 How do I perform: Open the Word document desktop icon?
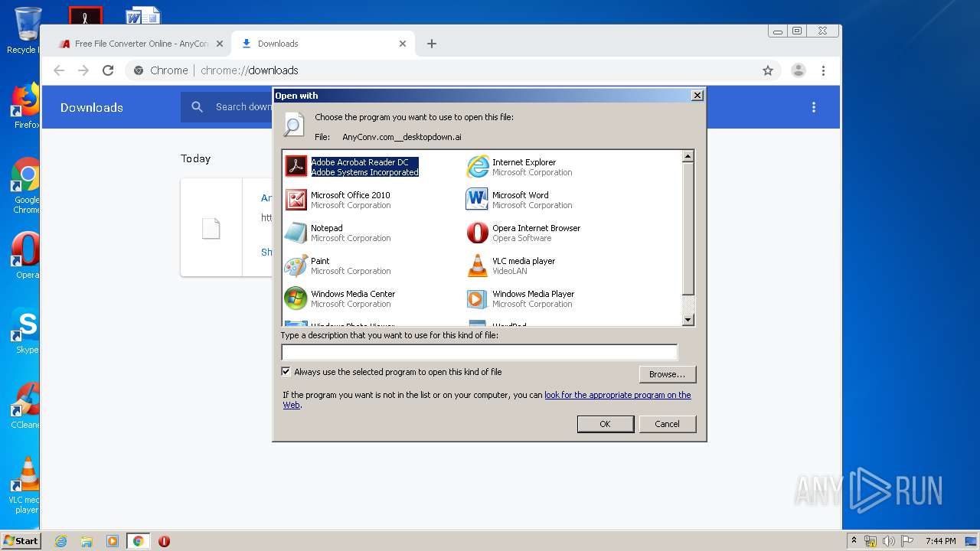[x=142, y=15]
